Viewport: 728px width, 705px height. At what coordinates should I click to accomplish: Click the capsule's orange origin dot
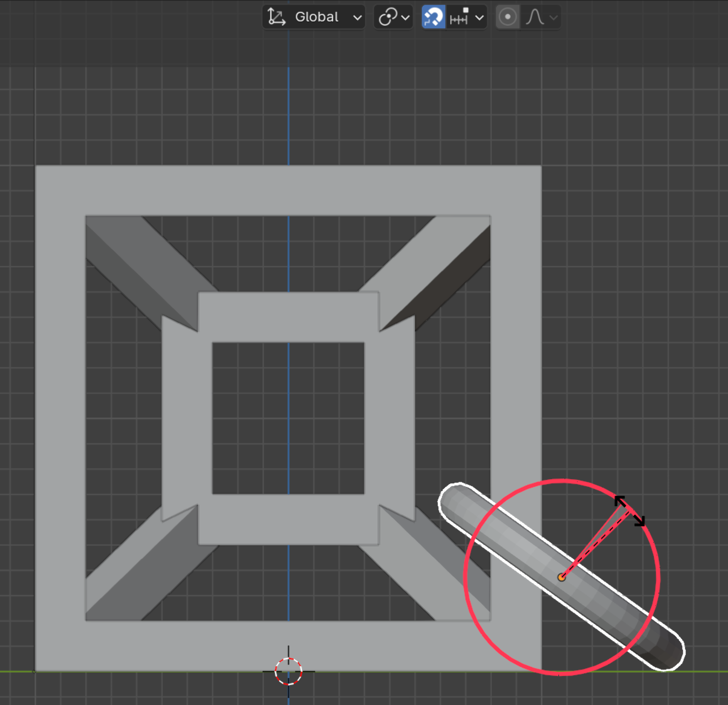pos(562,577)
